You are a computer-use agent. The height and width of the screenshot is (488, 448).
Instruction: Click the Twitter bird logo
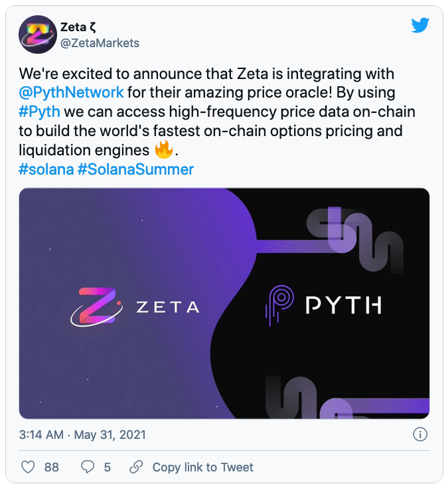[420, 25]
